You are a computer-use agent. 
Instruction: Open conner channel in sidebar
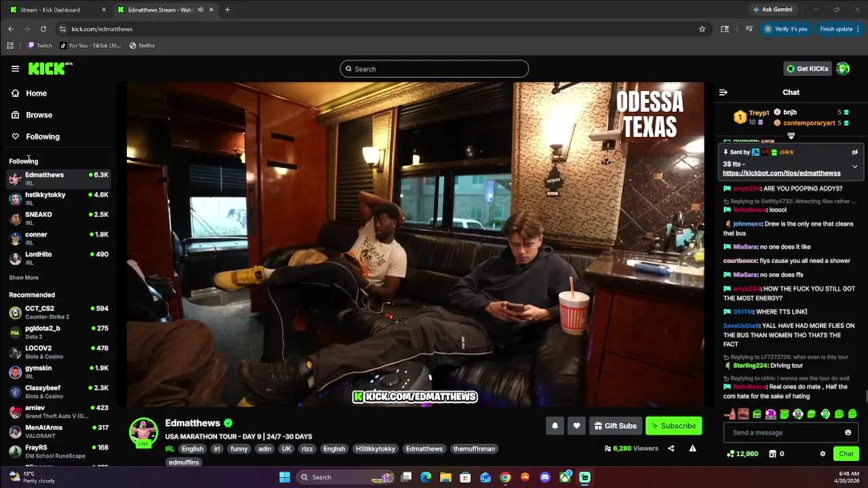tap(58, 238)
